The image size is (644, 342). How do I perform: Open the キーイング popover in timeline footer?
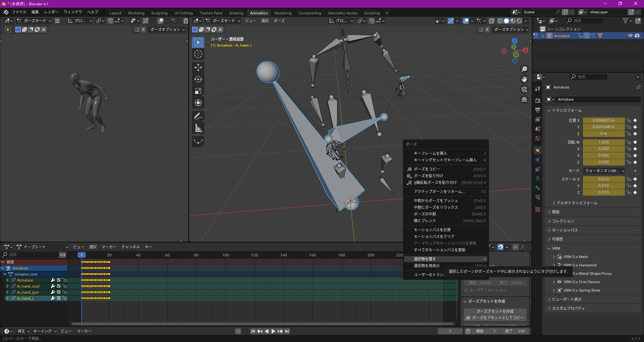click(x=45, y=331)
